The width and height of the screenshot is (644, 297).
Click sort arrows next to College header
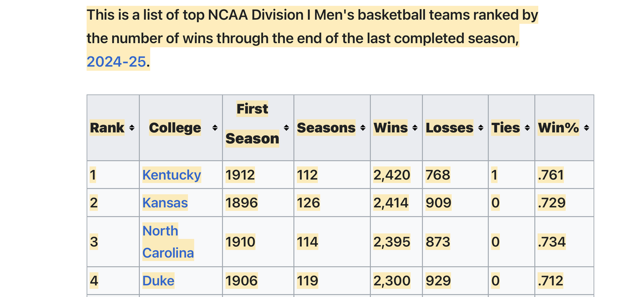[x=215, y=128]
